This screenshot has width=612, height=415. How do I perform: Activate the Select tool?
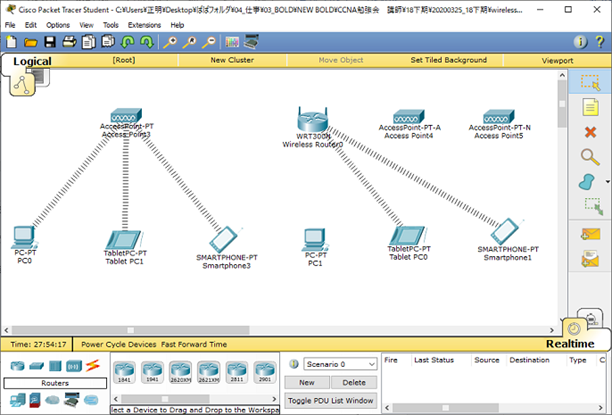coord(590,82)
